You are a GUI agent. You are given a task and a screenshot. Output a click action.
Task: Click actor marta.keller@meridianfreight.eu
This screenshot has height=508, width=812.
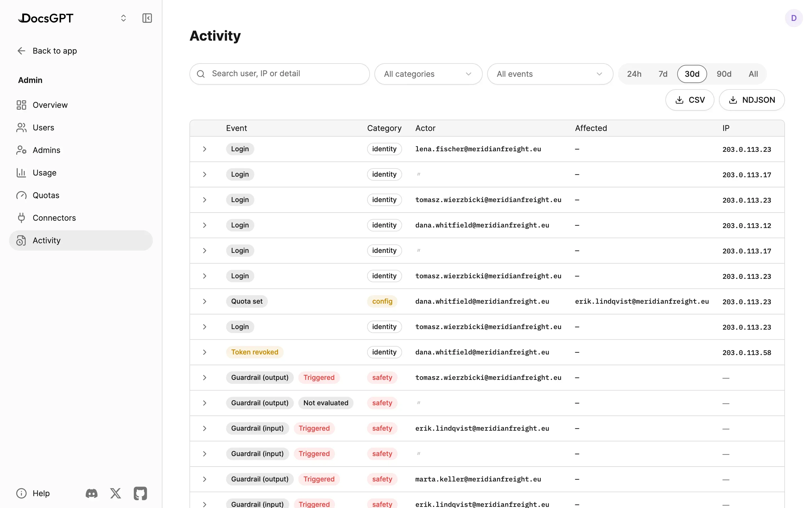[x=478, y=479]
